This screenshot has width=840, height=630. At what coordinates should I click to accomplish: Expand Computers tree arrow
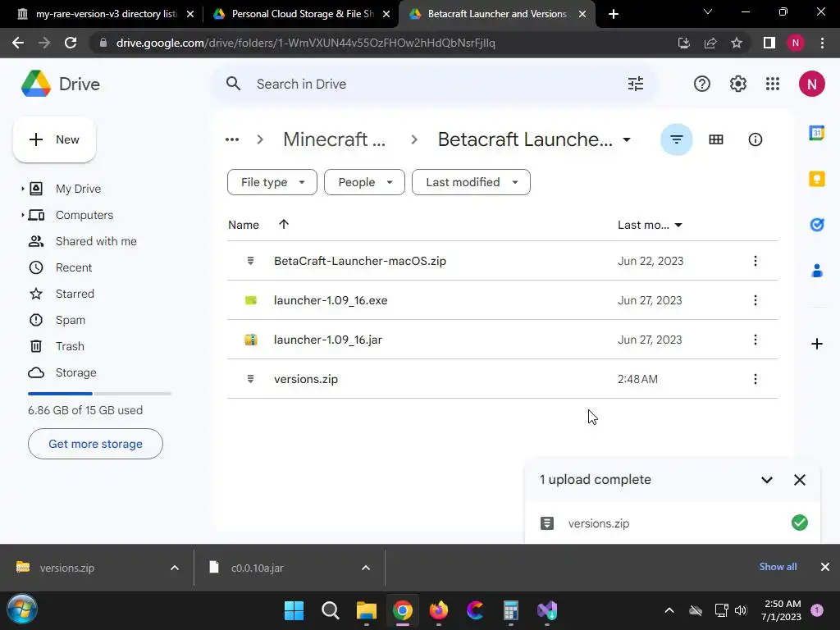click(x=22, y=215)
